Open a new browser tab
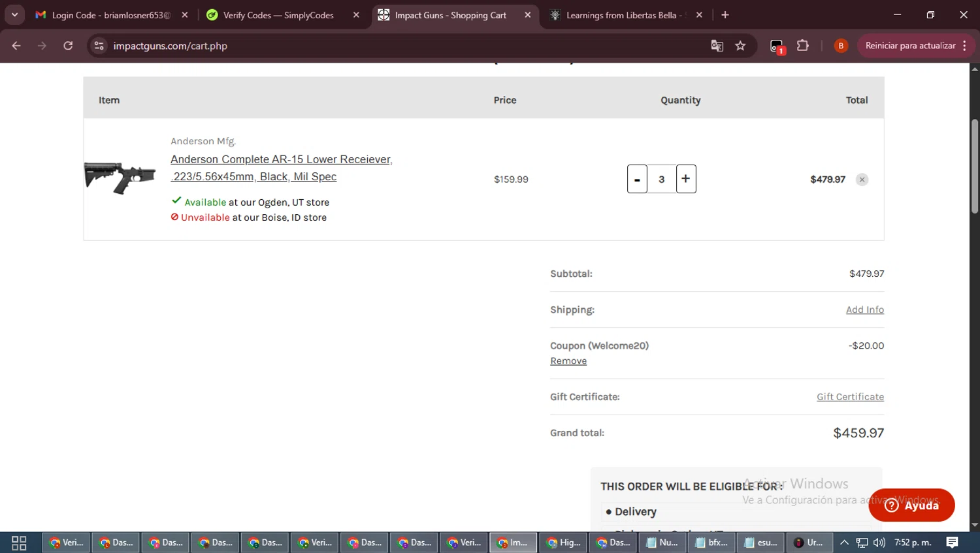This screenshot has height=553, width=980. click(725, 15)
